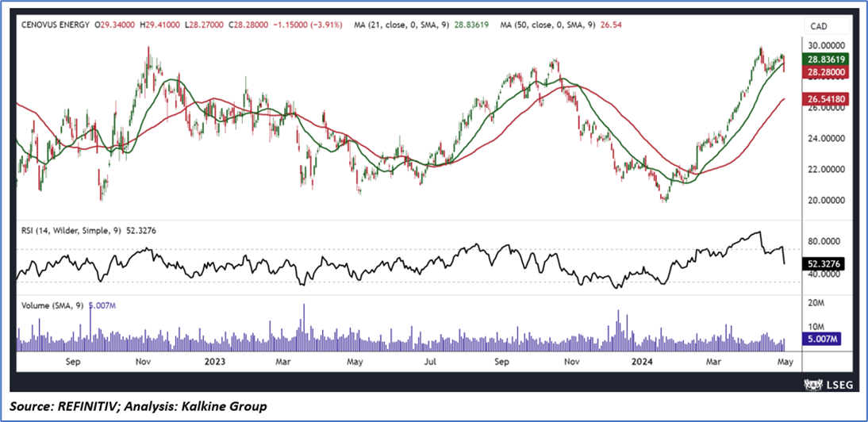Screen dimensions: 868x422
Task: Click the red 26.54180 axis label
Action: pos(825,98)
